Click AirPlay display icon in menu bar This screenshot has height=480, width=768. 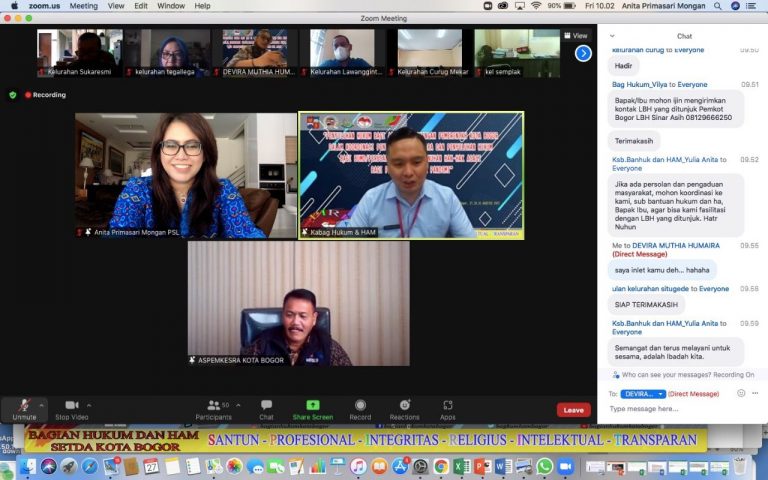tap(519, 6)
